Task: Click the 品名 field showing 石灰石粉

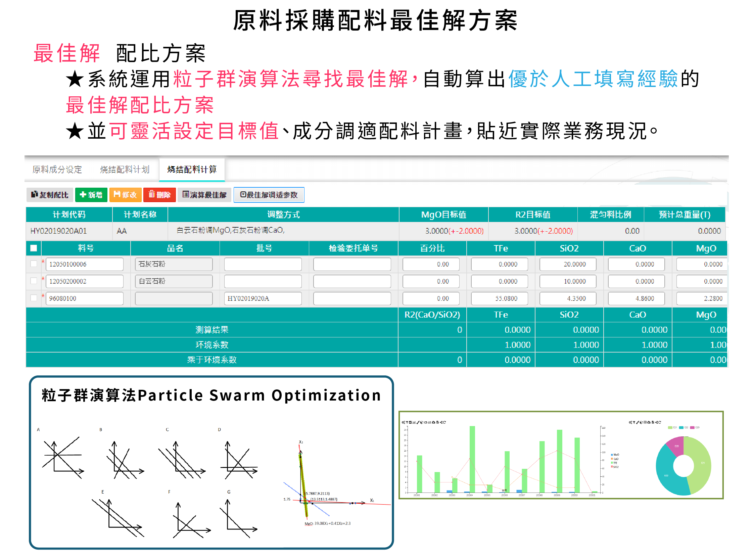Action: click(x=174, y=265)
